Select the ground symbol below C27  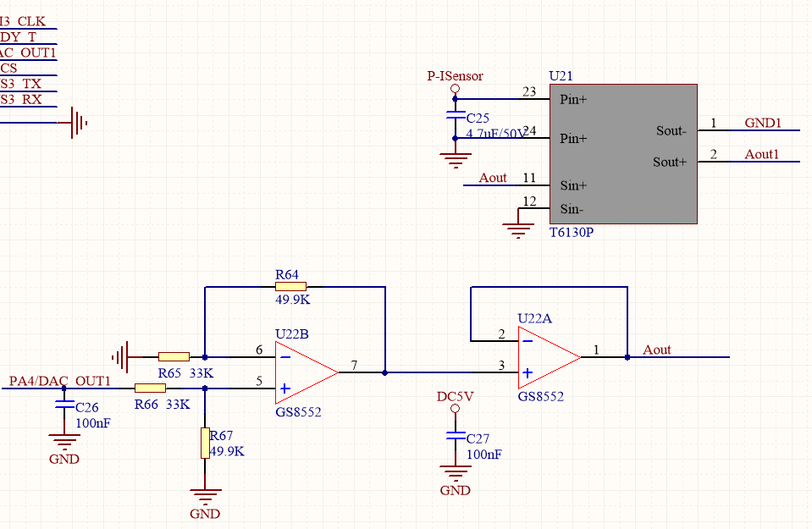[x=456, y=474]
